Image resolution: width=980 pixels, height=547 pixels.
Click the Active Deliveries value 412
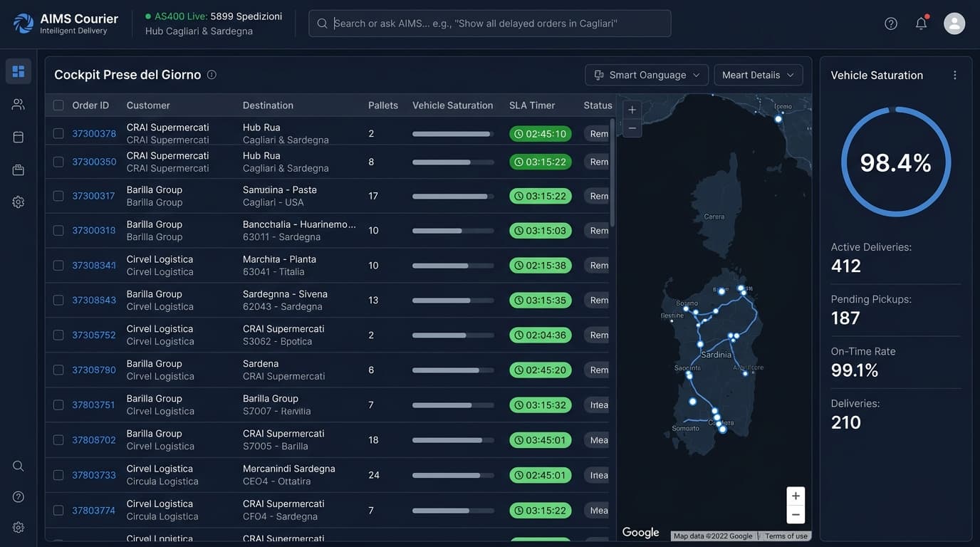846,266
